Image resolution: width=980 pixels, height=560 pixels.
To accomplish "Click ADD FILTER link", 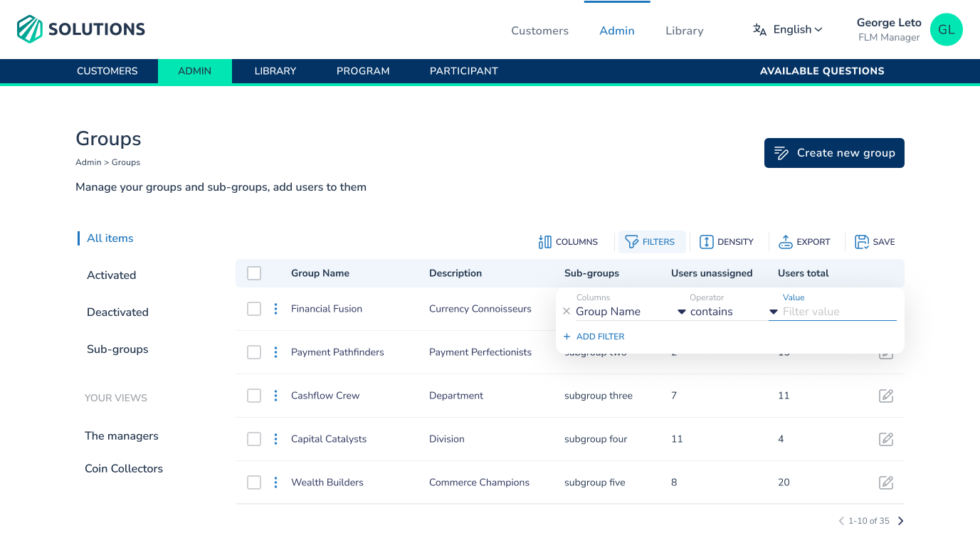I will (594, 337).
